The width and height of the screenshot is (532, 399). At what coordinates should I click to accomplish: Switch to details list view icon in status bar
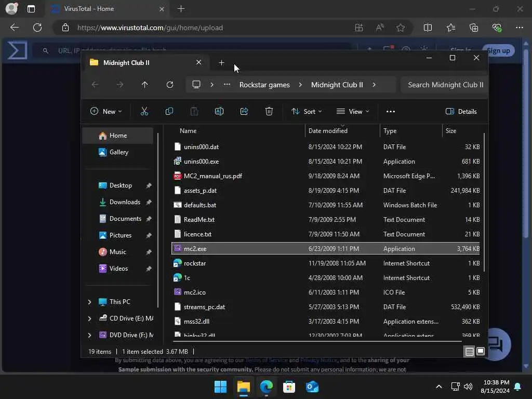pyautogui.click(x=469, y=352)
